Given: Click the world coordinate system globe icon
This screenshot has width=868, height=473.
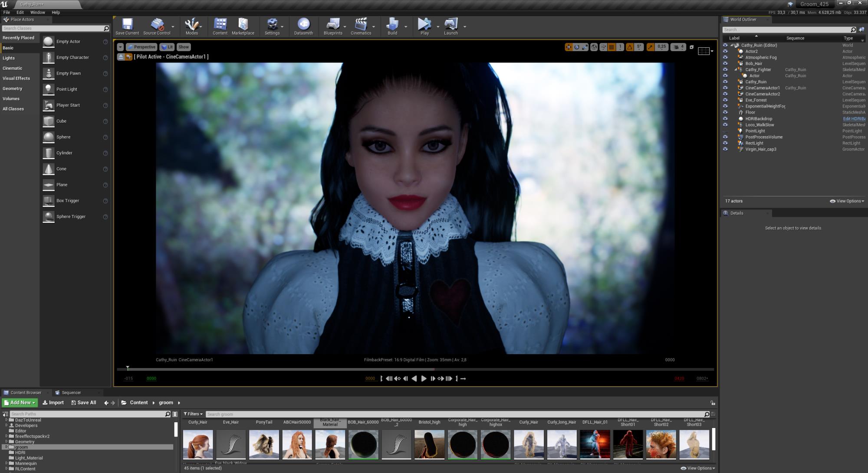Looking at the screenshot, I should click(x=594, y=47).
